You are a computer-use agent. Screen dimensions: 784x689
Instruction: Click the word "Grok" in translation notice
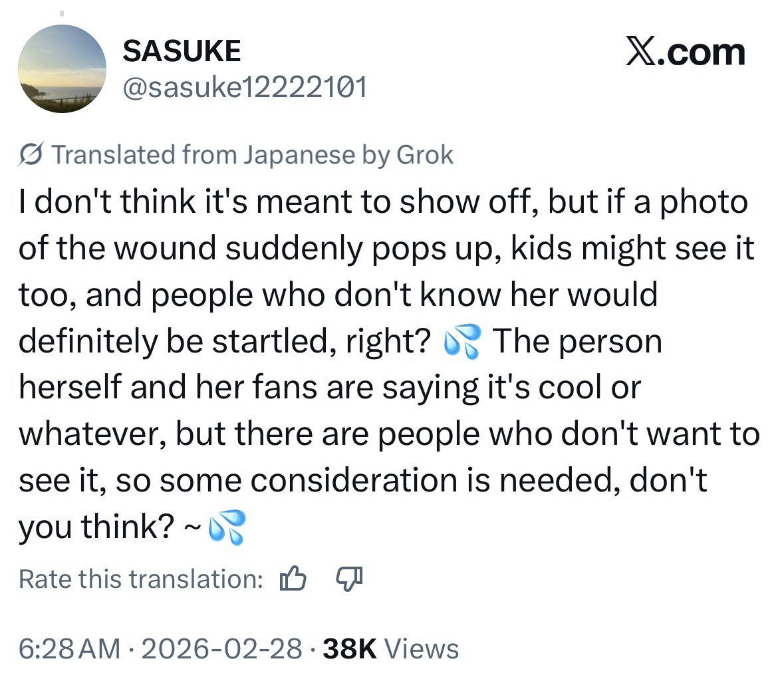424,155
